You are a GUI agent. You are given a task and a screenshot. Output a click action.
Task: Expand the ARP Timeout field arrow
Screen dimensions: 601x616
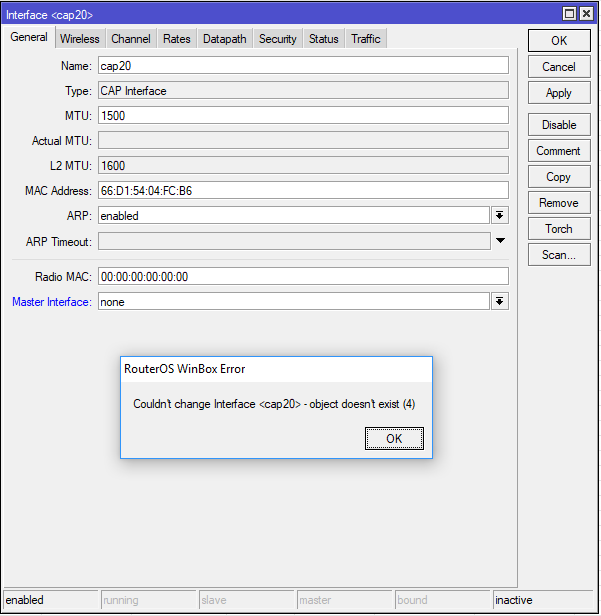pyautogui.click(x=500, y=240)
